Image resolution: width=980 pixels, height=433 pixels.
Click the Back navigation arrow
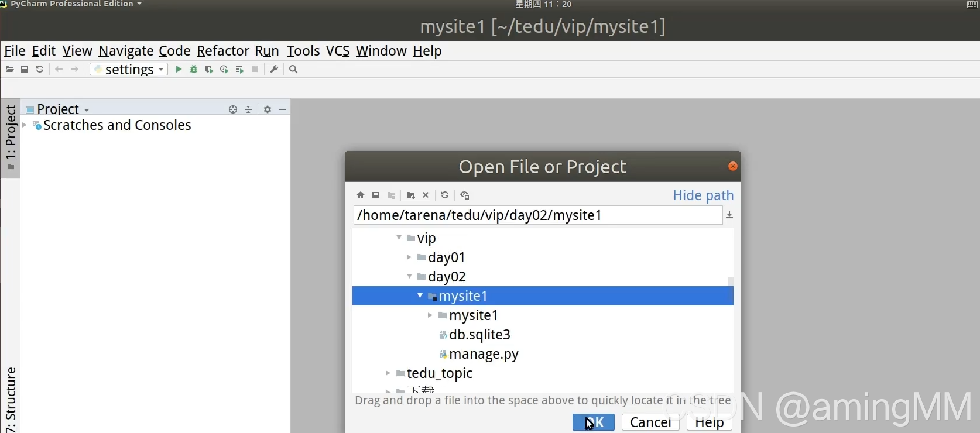(x=59, y=69)
